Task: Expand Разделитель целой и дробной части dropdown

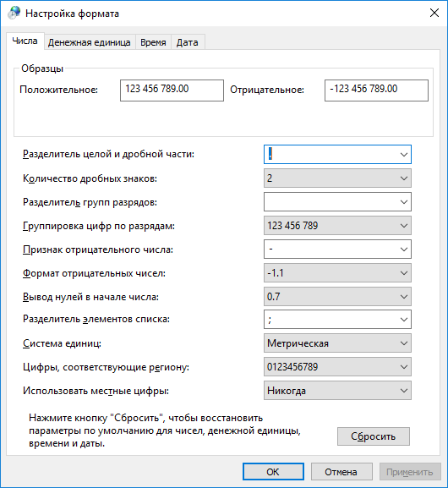Action: pyautogui.click(x=337, y=155)
